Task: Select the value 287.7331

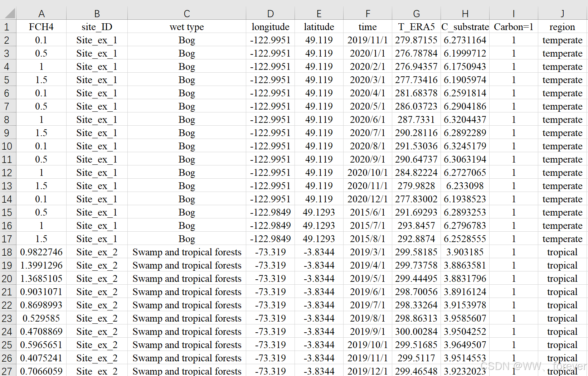Action: coord(416,119)
